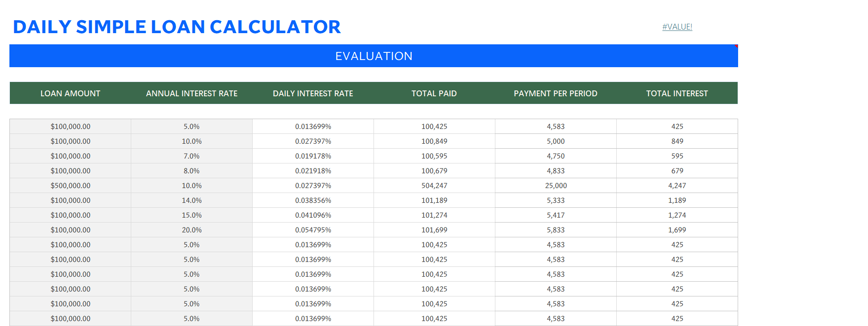868x326 pixels.
Task: Select payment per period 25,000
Action: (x=556, y=185)
